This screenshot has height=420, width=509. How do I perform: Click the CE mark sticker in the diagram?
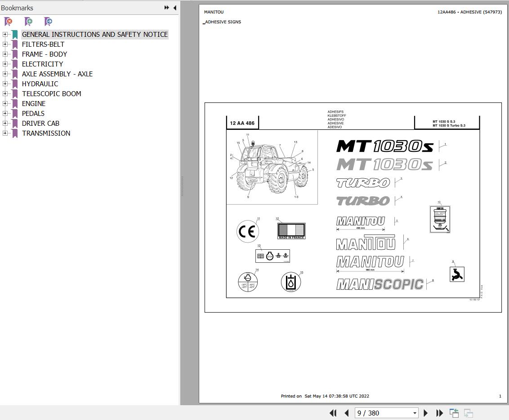tap(248, 231)
